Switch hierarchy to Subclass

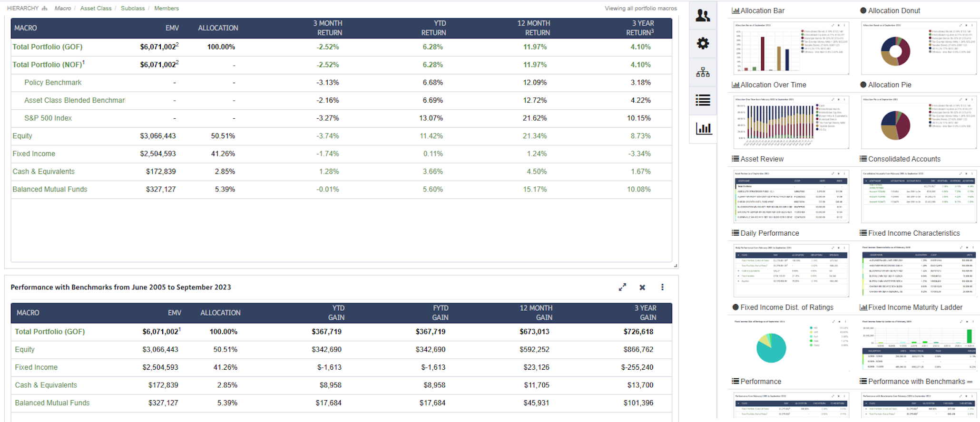tap(133, 8)
